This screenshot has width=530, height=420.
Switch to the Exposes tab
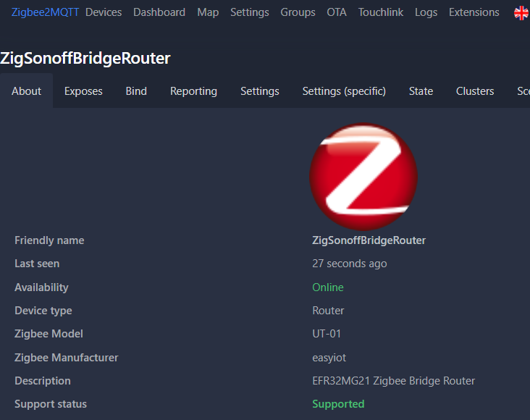(x=83, y=91)
